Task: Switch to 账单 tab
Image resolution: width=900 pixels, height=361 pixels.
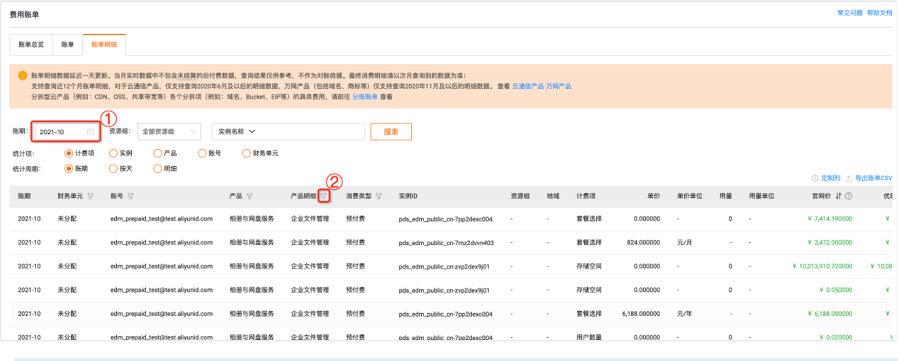Action: click(x=68, y=44)
